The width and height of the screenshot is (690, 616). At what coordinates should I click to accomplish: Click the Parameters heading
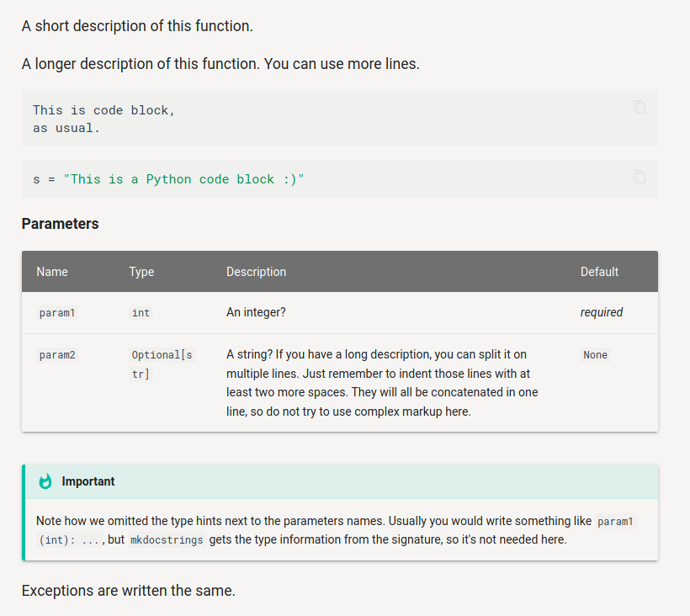(x=60, y=224)
